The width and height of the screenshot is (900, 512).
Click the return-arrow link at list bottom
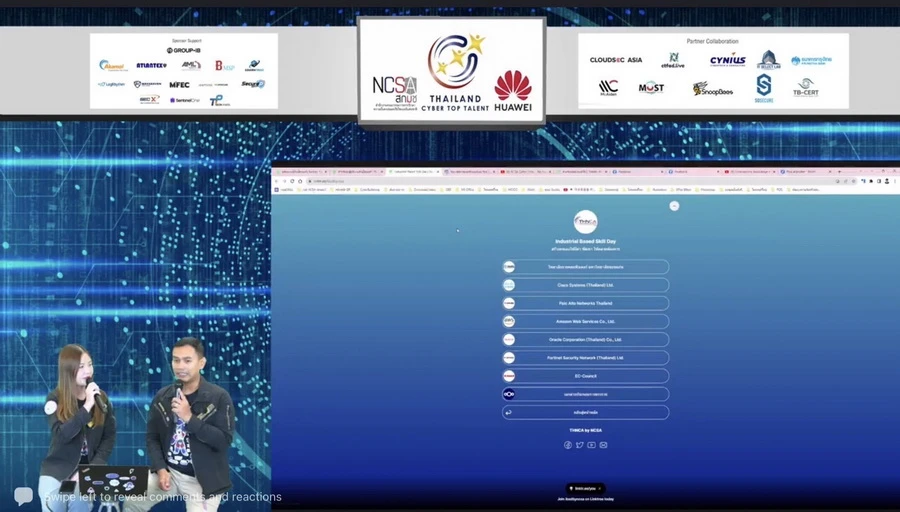(x=585, y=412)
